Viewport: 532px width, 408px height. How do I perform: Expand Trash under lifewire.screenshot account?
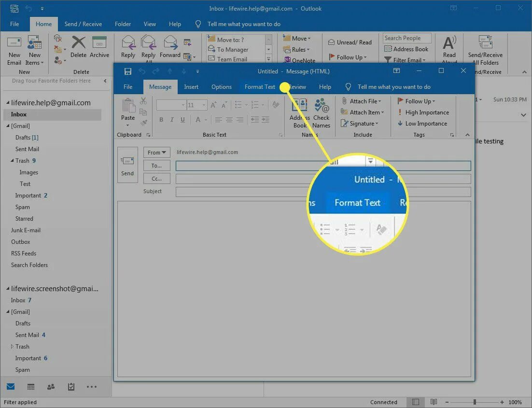[x=12, y=347]
